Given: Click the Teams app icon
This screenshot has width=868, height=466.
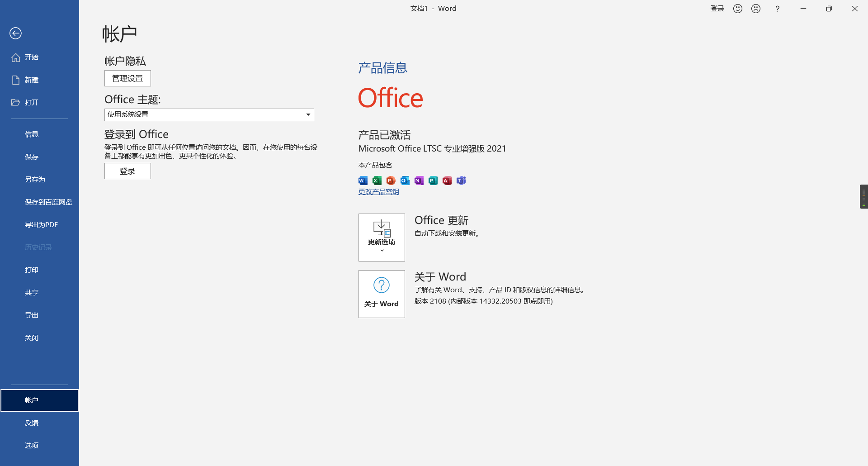Looking at the screenshot, I should (461, 181).
